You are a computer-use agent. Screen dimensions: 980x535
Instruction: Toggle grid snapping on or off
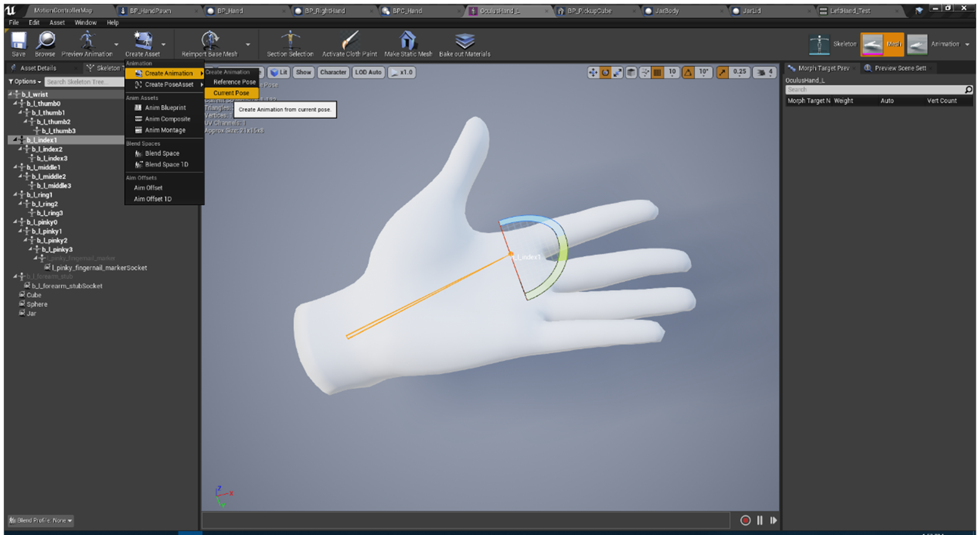657,72
